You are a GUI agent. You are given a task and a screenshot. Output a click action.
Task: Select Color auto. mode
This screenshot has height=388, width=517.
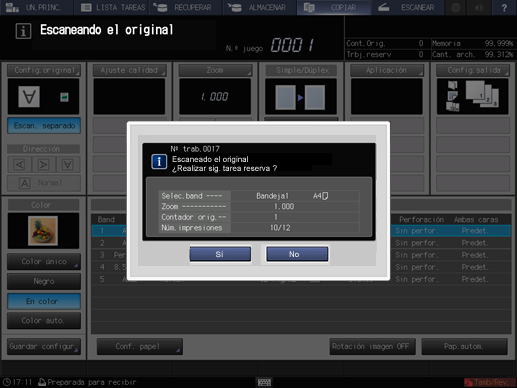[44, 320]
